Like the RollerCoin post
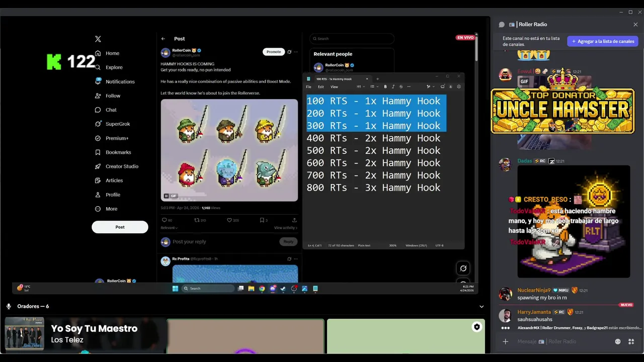644x362 pixels. (x=229, y=220)
